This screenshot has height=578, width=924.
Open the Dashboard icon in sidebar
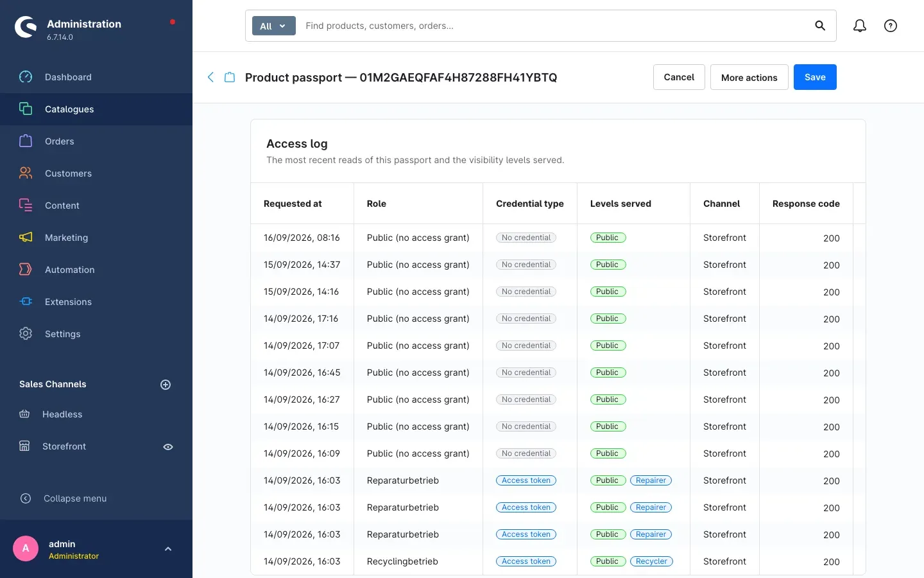point(26,77)
